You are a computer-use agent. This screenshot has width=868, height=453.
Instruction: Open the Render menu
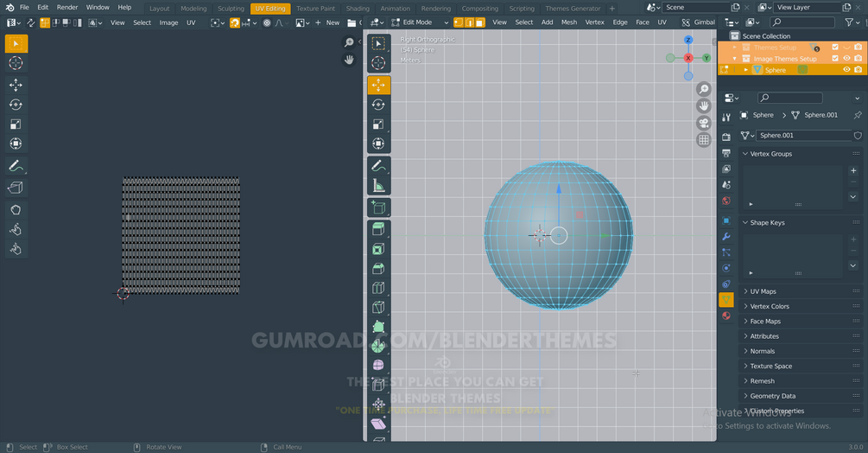(x=67, y=8)
